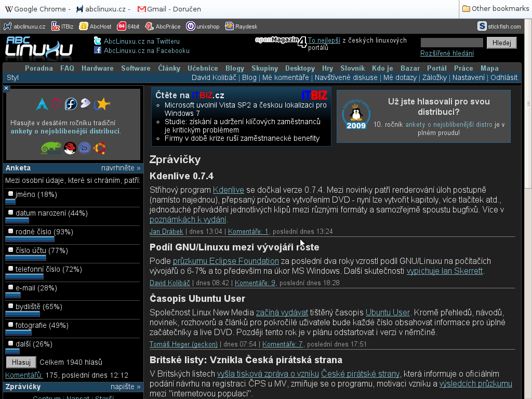
Task: Check the telefonní číslo poll option
Action: 10,269
